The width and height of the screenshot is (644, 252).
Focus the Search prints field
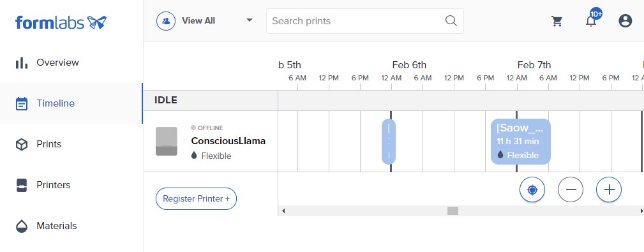tap(364, 21)
